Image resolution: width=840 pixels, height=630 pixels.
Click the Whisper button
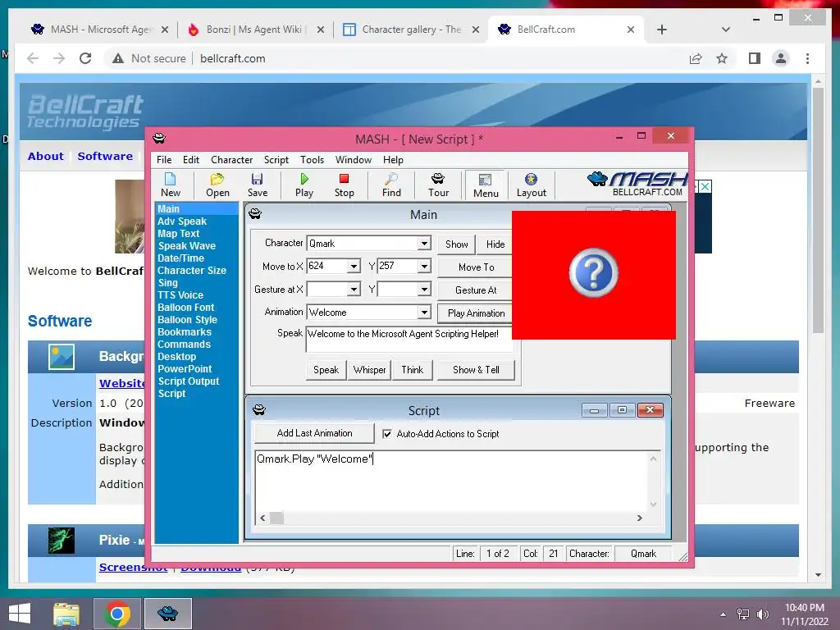369,370
